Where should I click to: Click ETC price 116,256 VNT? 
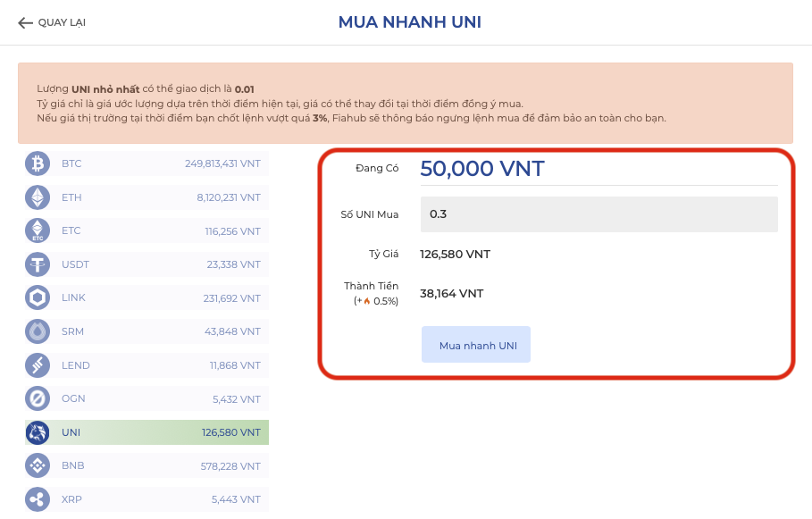point(232,231)
